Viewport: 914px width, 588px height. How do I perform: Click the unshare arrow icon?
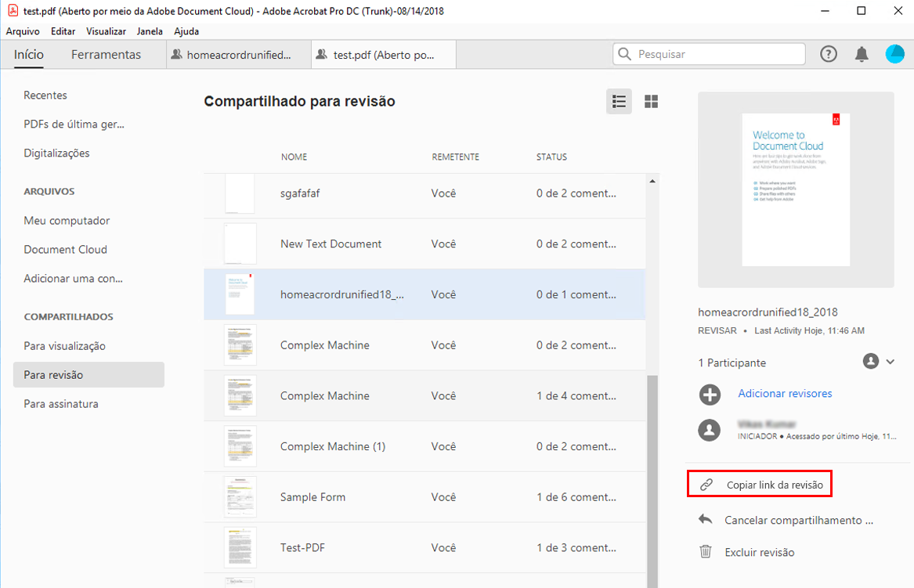pyautogui.click(x=706, y=519)
